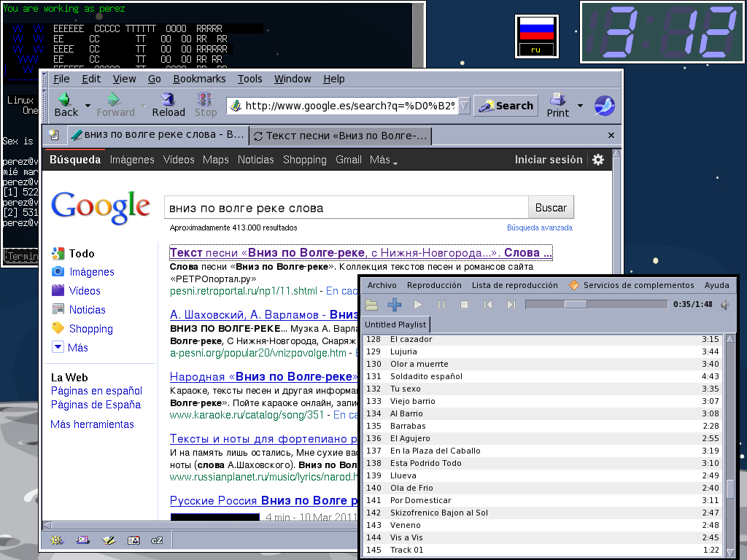Select playlist track Por Domesticar
Screen dimensions: 747x560
point(542,500)
